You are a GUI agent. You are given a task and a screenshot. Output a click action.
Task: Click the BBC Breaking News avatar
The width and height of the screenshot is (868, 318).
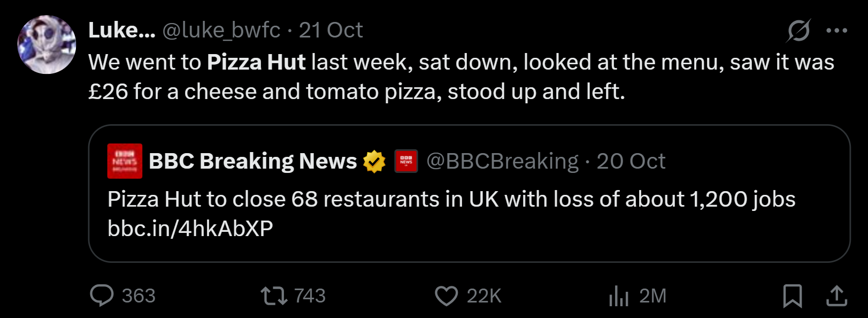[x=125, y=161]
